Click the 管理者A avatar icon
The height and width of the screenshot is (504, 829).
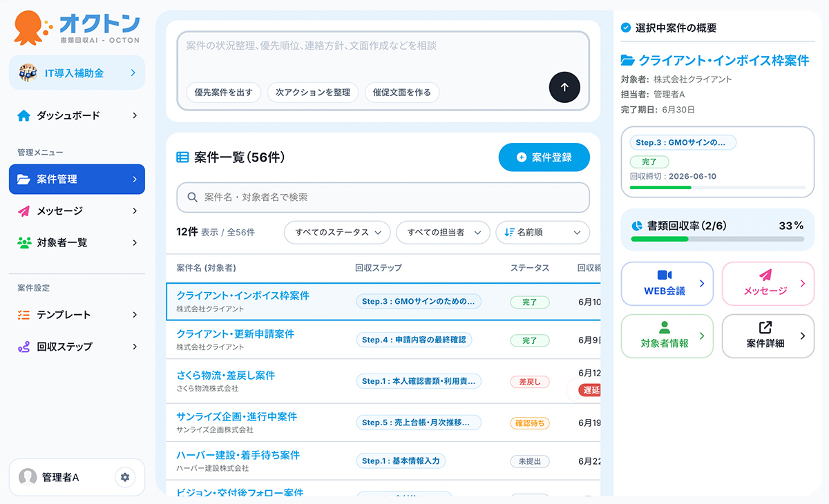pos(28,477)
